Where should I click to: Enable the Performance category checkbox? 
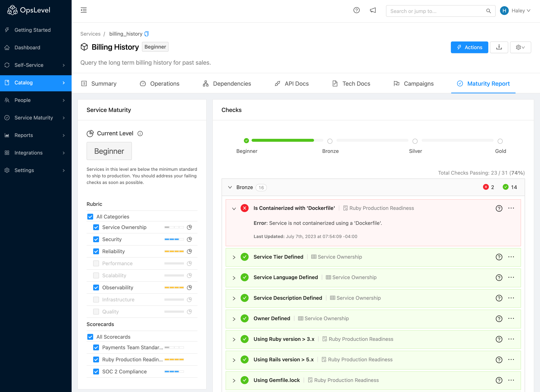96,263
